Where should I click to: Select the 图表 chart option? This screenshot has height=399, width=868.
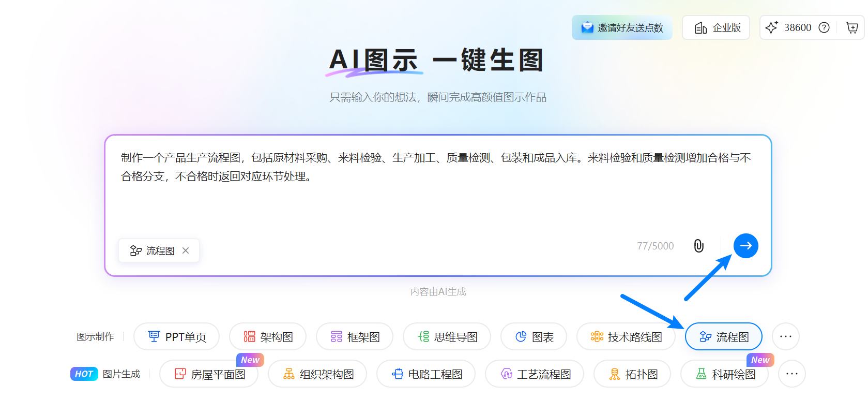click(x=534, y=337)
